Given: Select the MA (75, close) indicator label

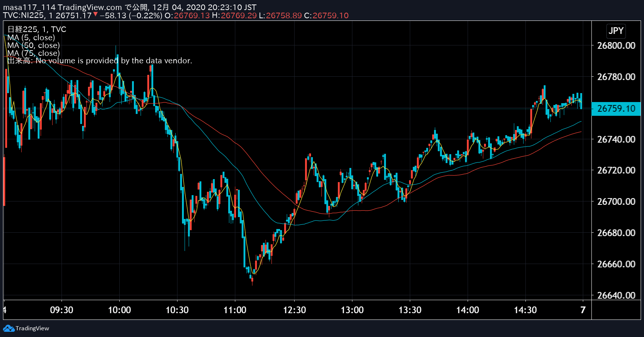Looking at the screenshot, I should pos(34,53).
